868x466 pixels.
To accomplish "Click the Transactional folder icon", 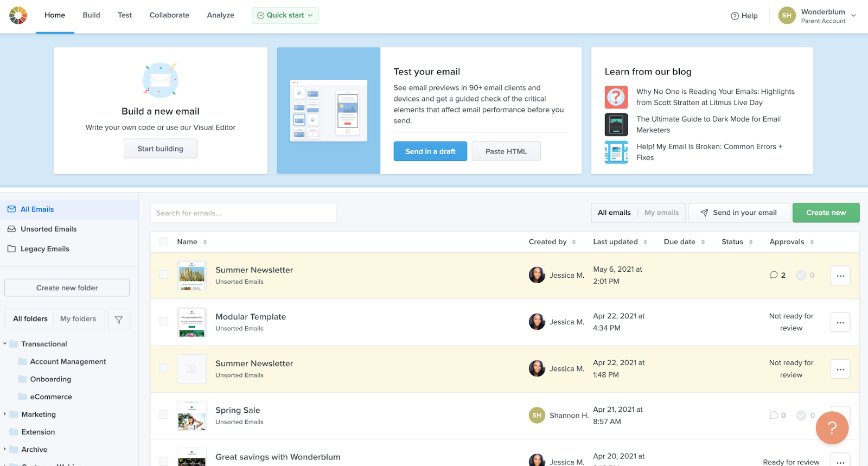I will tap(14, 344).
